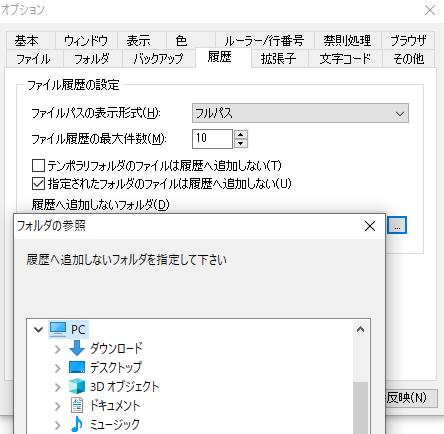Expand the 3D オブジェクト folder
The width and height of the screenshot is (444, 434).
click(x=57, y=387)
